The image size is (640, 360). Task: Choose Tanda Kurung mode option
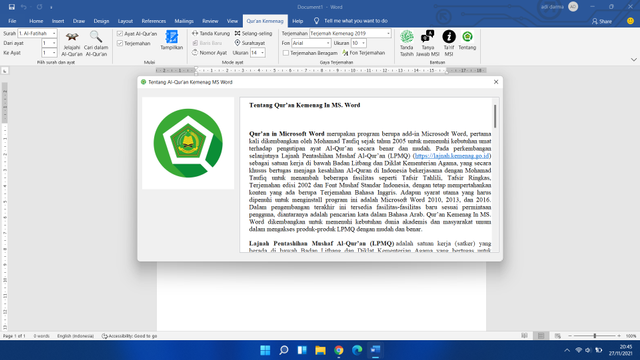click(211, 33)
